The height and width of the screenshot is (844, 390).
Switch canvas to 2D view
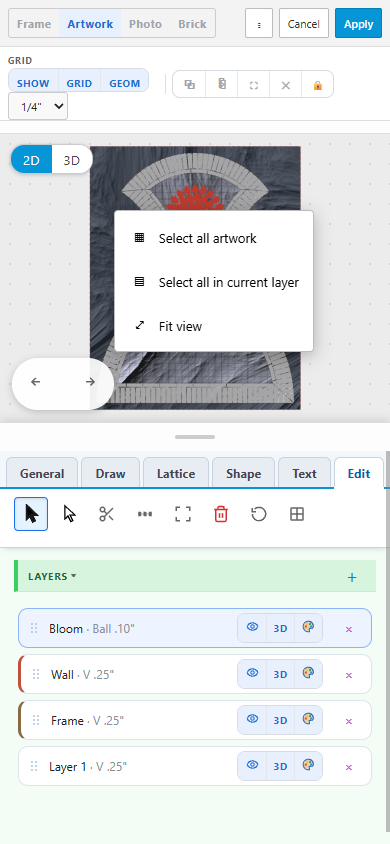(x=31, y=160)
